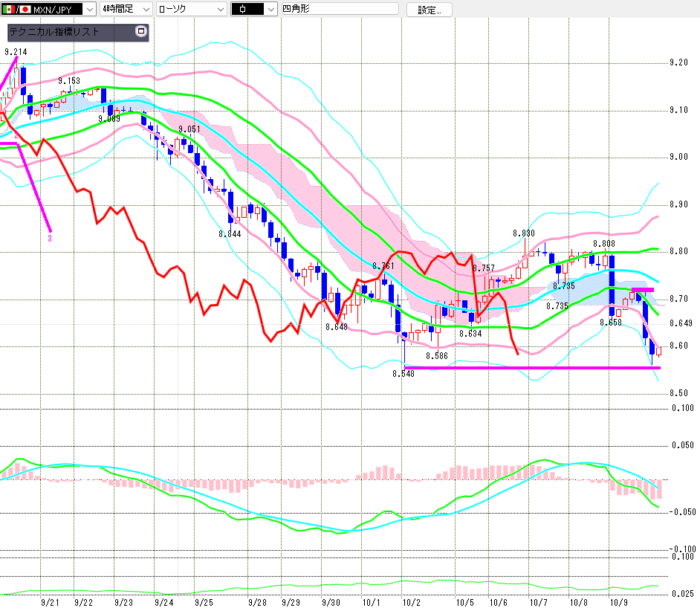Click the 10/5 date label
The image size is (700, 608).
(464, 603)
